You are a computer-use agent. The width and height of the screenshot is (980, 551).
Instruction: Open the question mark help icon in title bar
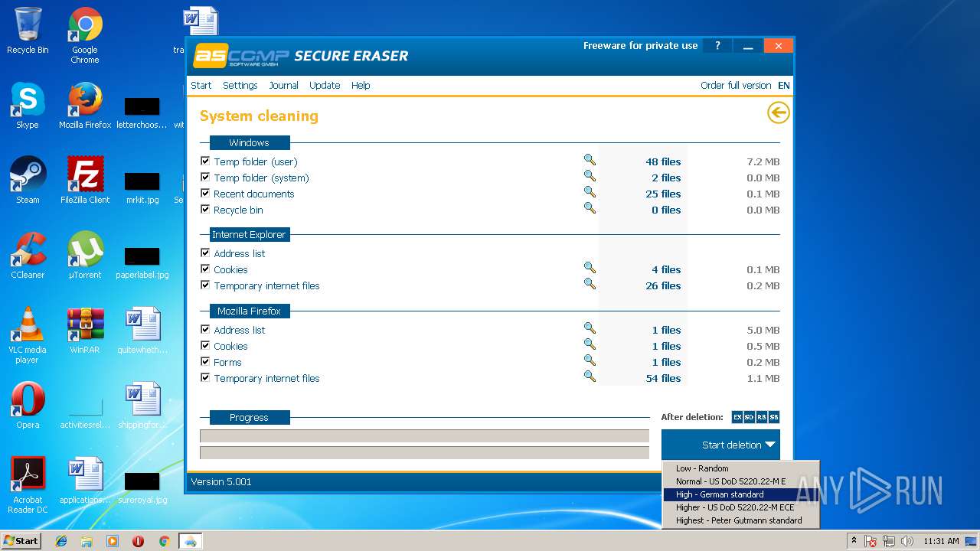pyautogui.click(x=717, y=46)
